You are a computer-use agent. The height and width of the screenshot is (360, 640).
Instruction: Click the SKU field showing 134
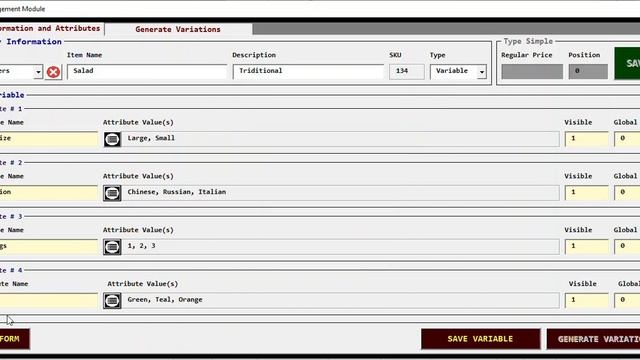[x=407, y=71]
